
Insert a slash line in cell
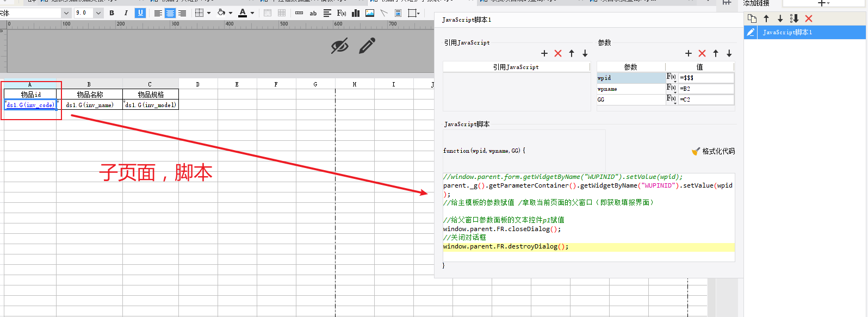tap(384, 13)
